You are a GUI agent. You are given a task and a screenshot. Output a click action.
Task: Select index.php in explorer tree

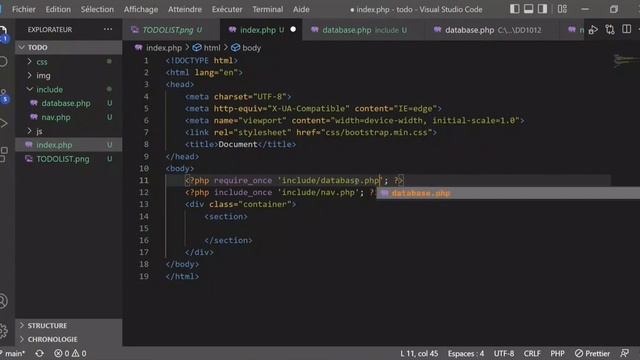click(69, 145)
